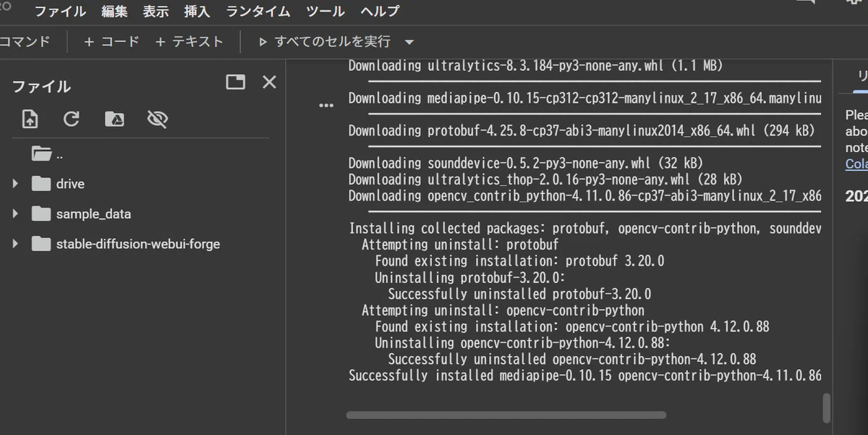Open the cell output options three-dot menu
This screenshot has height=435, width=868.
[326, 105]
